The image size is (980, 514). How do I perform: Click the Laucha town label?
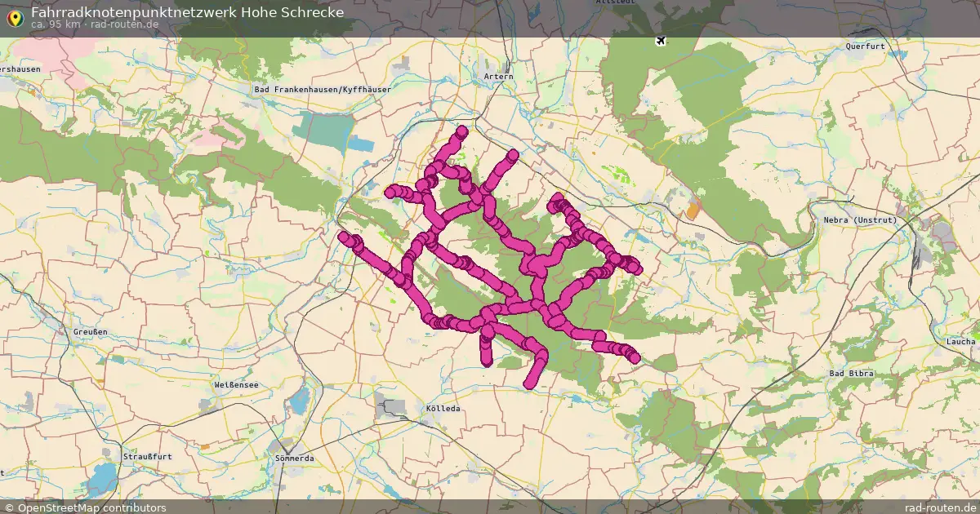coord(960,341)
